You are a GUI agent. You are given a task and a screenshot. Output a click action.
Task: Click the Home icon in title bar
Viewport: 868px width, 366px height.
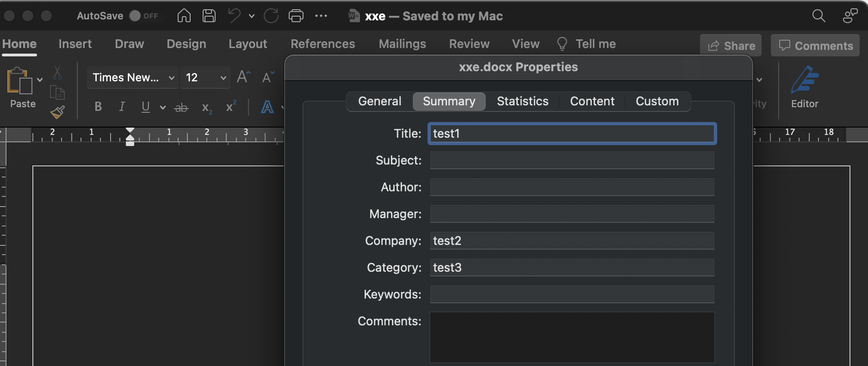click(184, 16)
